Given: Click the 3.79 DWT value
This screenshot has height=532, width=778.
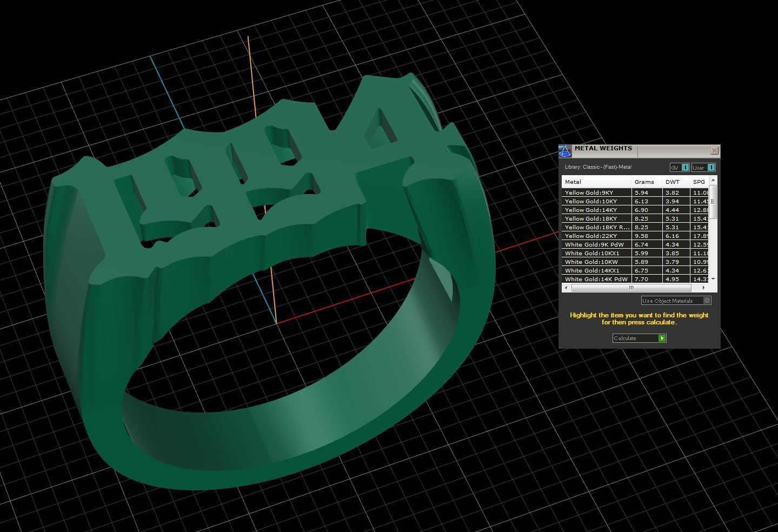Looking at the screenshot, I should (672, 262).
